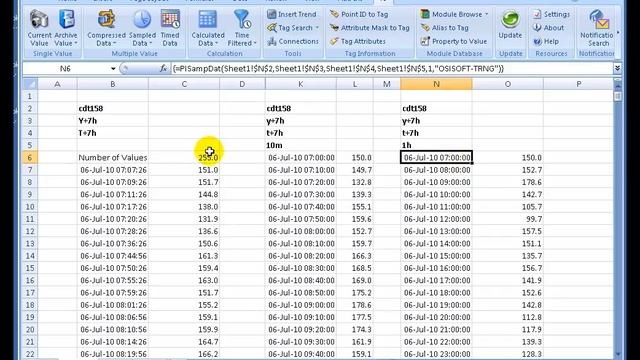Open the Archive Value function

pyautogui.click(x=66, y=28)
